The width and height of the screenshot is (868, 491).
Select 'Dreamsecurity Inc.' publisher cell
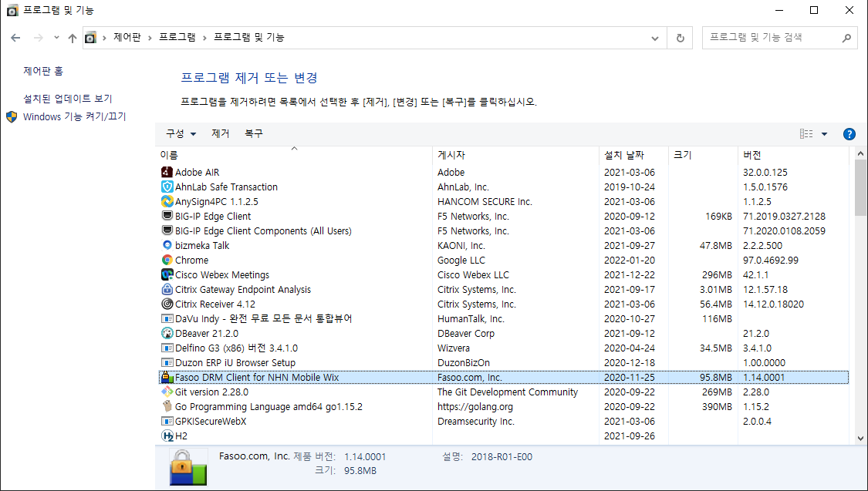(476, 422)
